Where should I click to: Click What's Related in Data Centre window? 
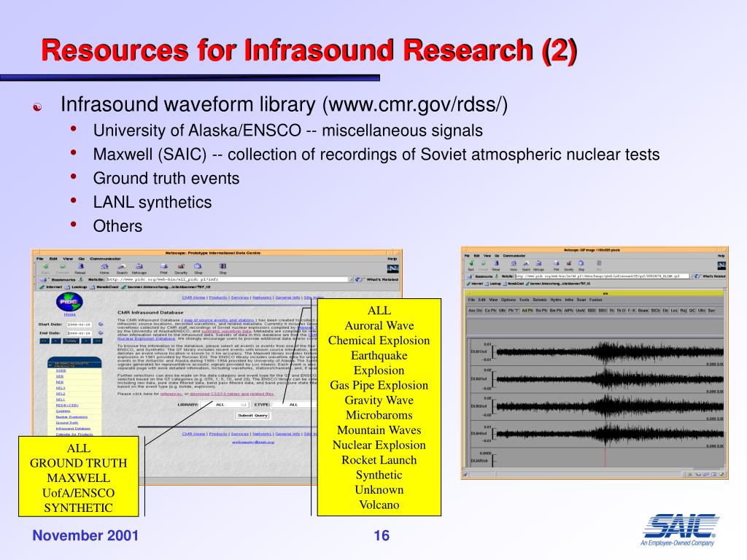click(382, 279)
